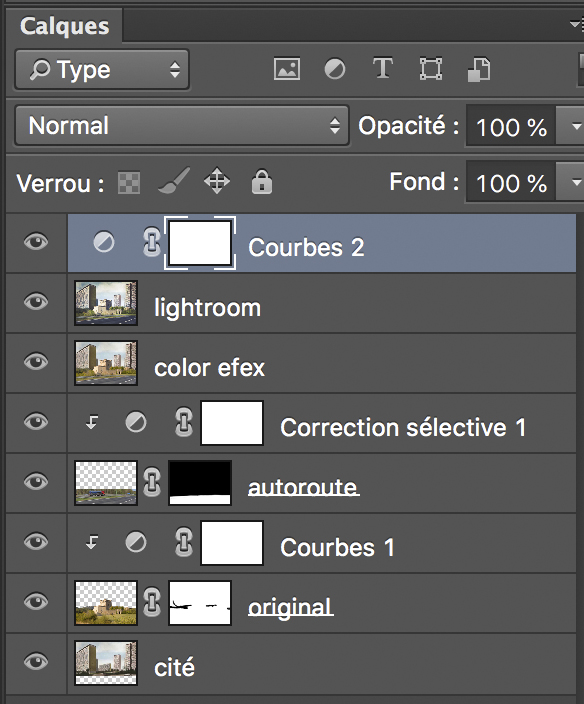Open the Type filter dropdown
Image resolution: width=584 pixels, height=704 pixels.
102,70
